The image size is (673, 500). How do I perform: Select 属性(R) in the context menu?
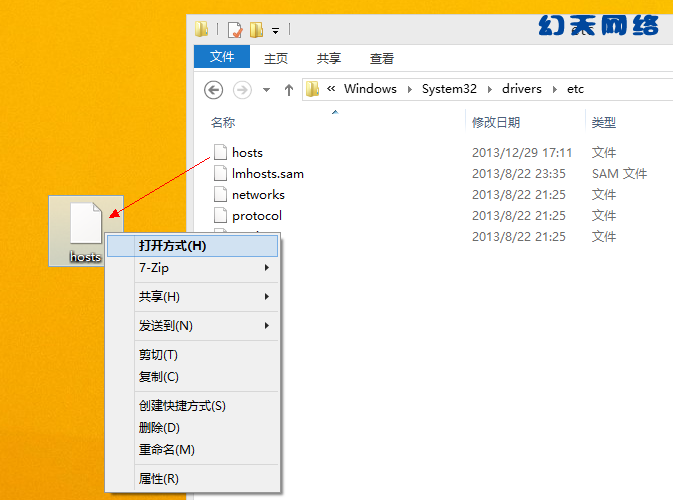click(159, 479)
